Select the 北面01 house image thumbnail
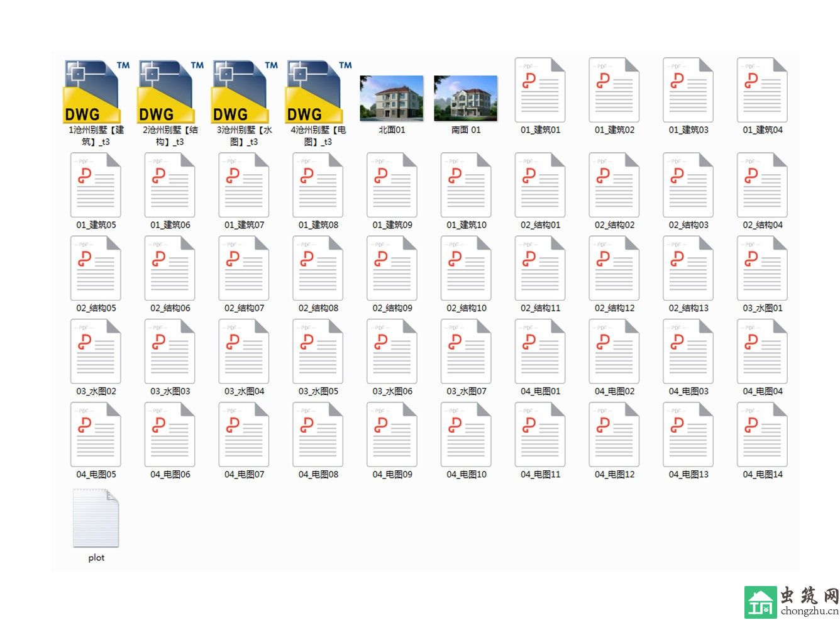Image resolution: width=840 pixels, height=620 pixels. coord(392,99)
